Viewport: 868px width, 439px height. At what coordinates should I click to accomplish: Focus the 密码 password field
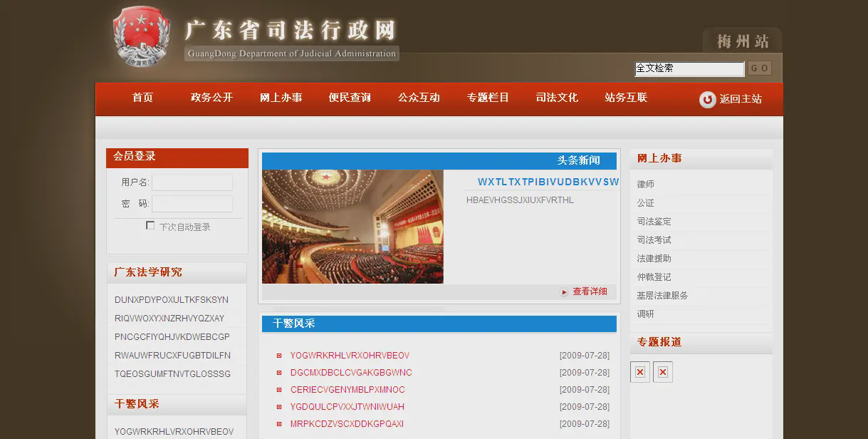192,204
